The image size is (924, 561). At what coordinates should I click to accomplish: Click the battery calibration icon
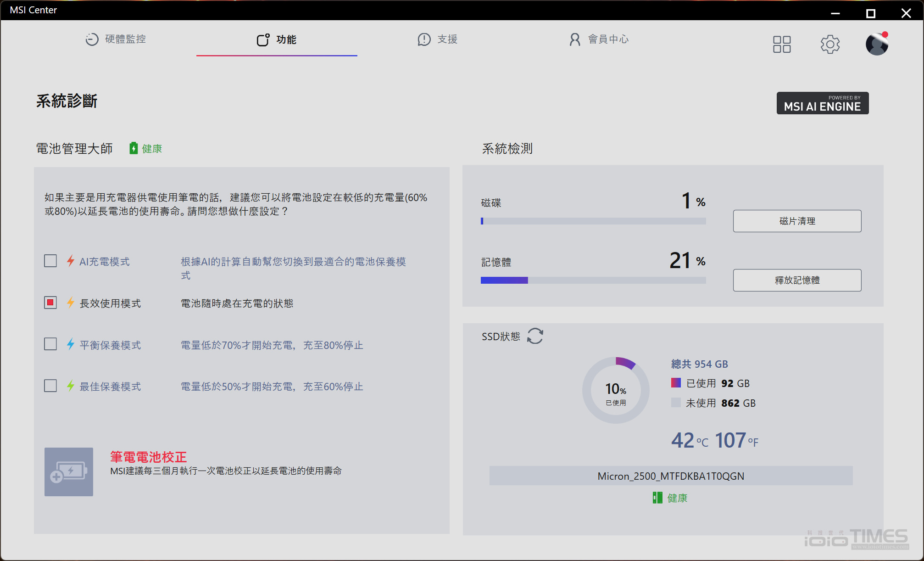pos(69,472)
